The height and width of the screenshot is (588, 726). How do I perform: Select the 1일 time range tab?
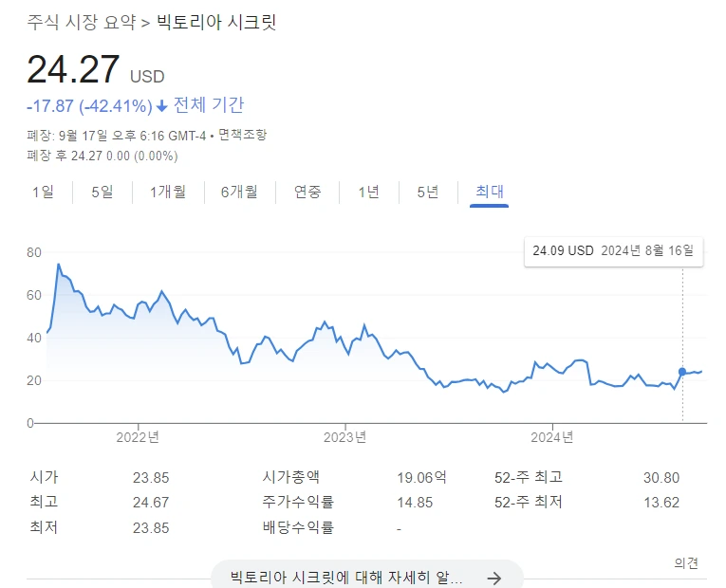pyautogui.click(x=43, y=192)
